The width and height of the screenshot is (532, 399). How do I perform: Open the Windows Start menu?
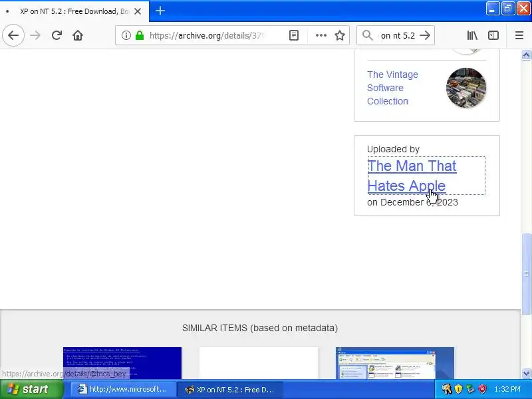coord(31,389)
